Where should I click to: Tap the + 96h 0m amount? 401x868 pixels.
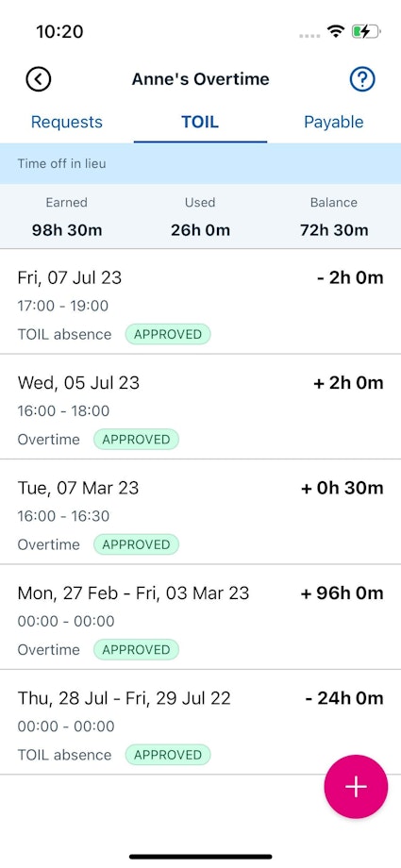[342, 593]
